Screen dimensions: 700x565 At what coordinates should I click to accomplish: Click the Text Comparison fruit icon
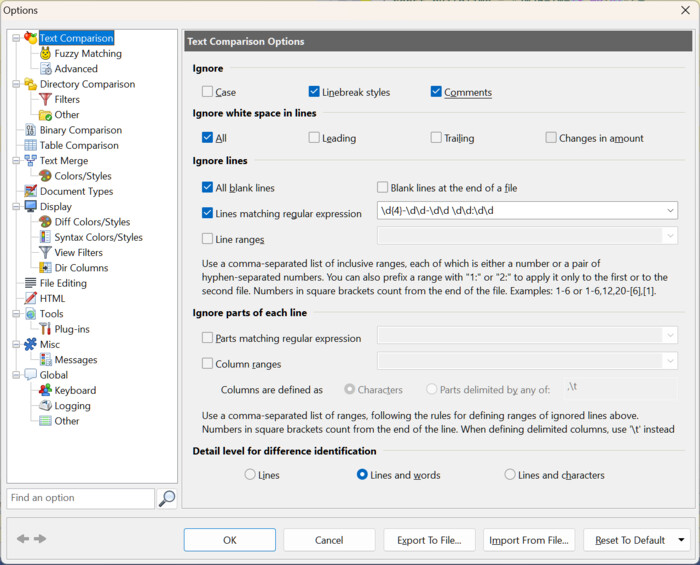click(30, 38)
